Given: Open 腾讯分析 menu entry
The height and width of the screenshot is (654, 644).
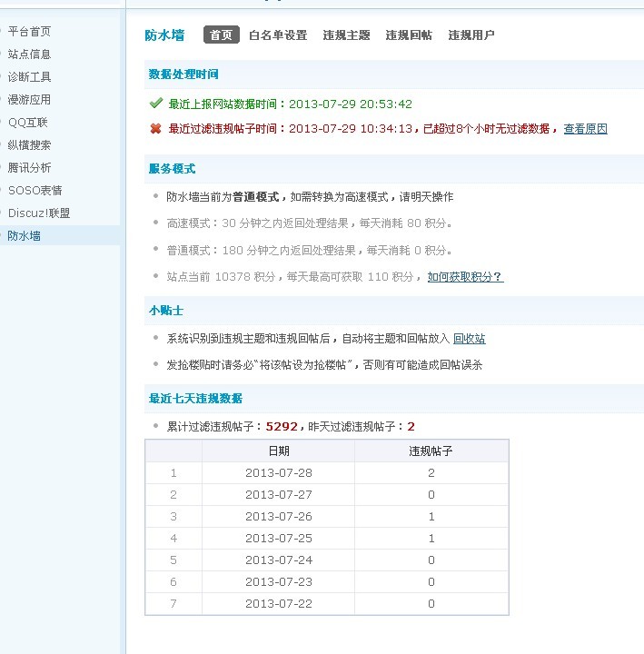Looking at the screenshot, I should click(x=29, y=168).
